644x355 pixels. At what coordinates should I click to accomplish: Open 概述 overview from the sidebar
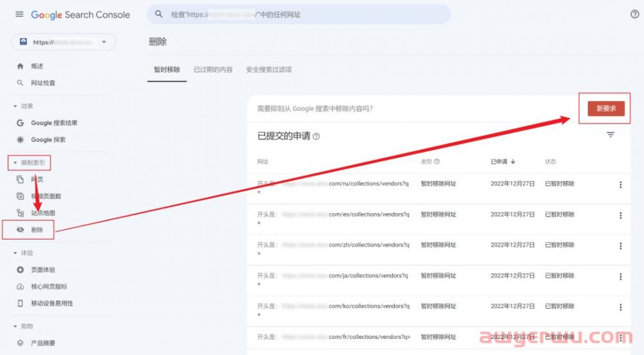coord(37,66)
